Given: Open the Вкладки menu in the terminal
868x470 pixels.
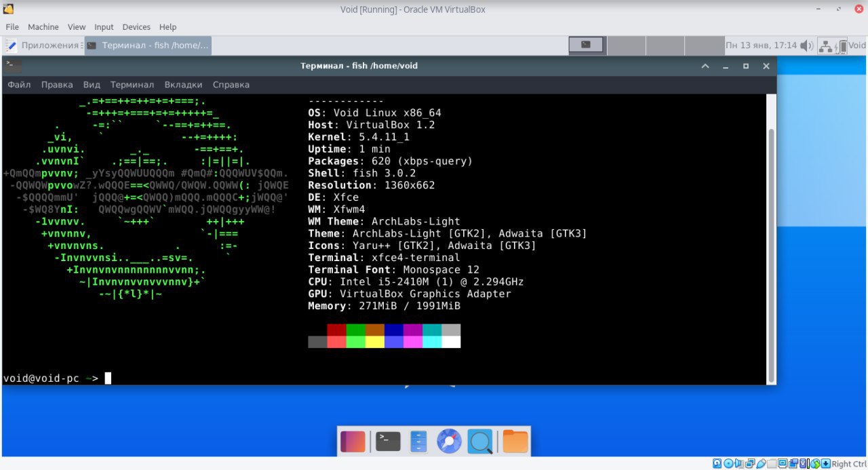Looking at the screenshot, I should (183, 85).
